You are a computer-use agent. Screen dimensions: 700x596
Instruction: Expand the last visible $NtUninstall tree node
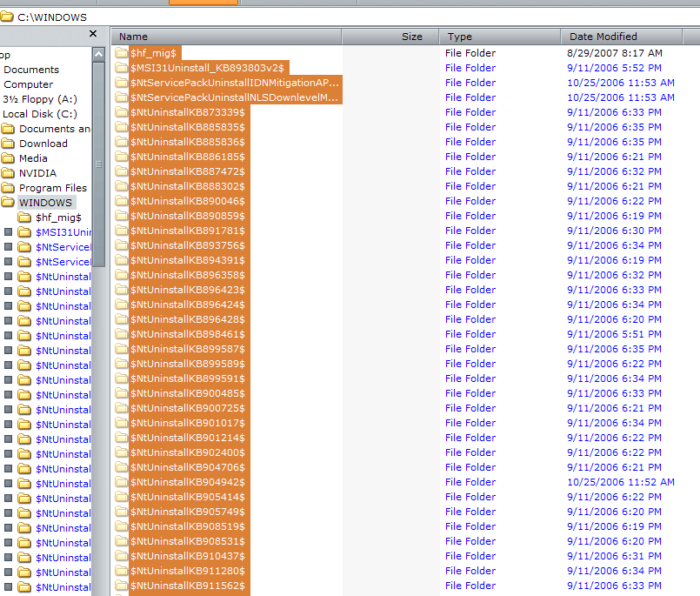tap(9, 587)
